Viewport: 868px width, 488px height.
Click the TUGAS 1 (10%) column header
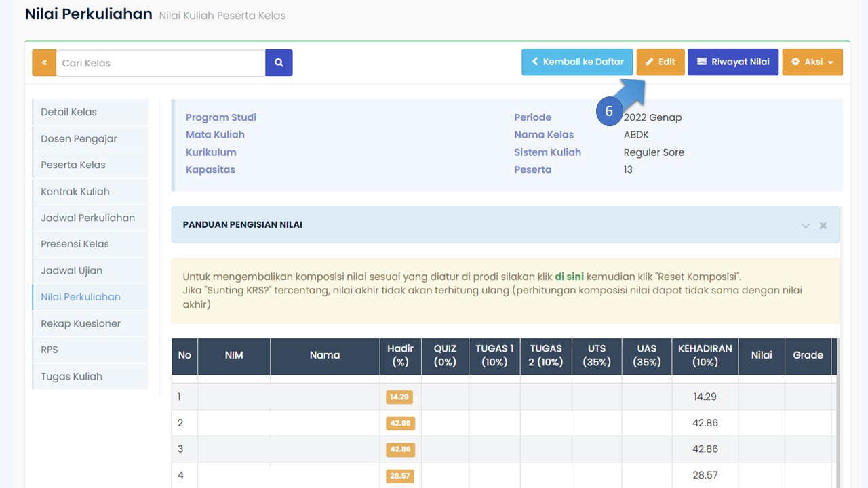pos(494,355)
